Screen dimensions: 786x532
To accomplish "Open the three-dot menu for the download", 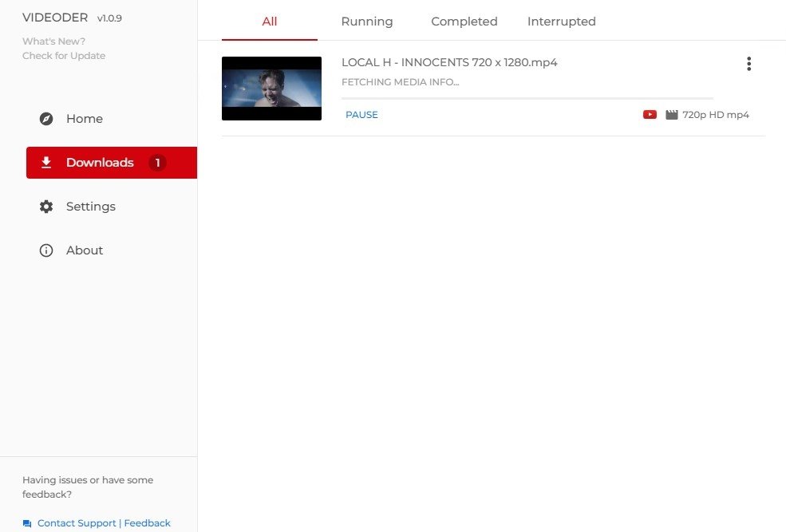I will [749, 64].
